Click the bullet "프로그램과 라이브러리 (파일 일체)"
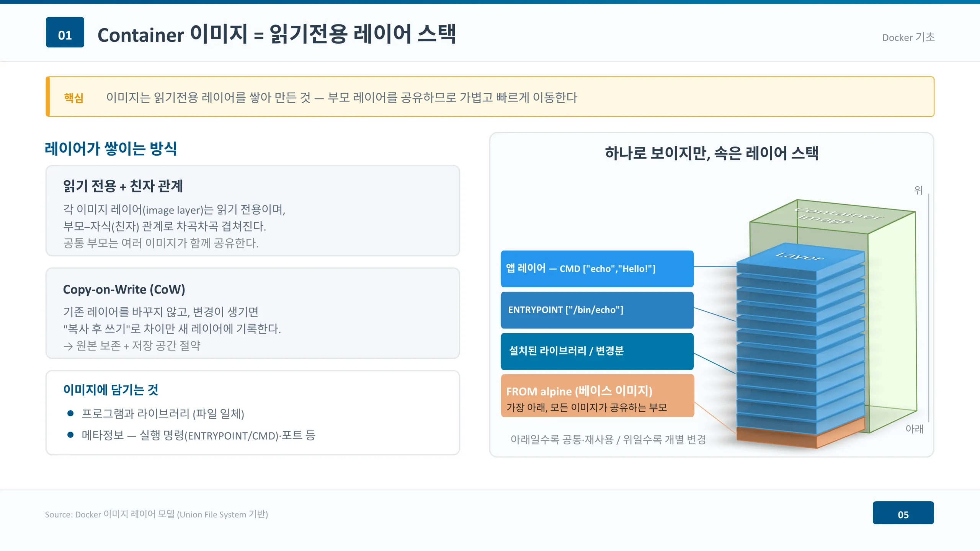This screenshot has width=980, height=551. [x=163, y=414]
